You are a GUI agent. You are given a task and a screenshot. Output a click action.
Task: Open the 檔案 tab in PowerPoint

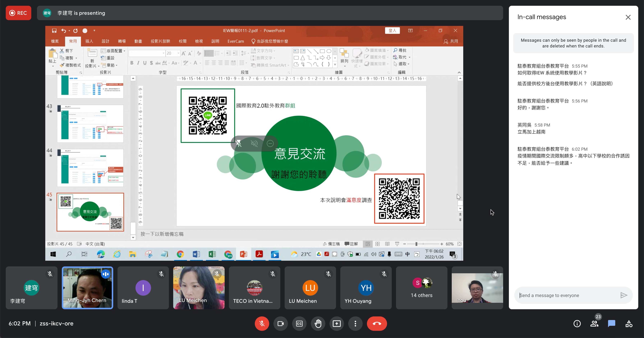[55, 41]
